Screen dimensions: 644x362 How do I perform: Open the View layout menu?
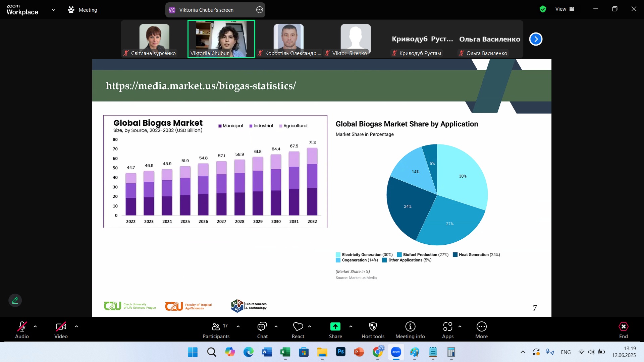(565, 9)
